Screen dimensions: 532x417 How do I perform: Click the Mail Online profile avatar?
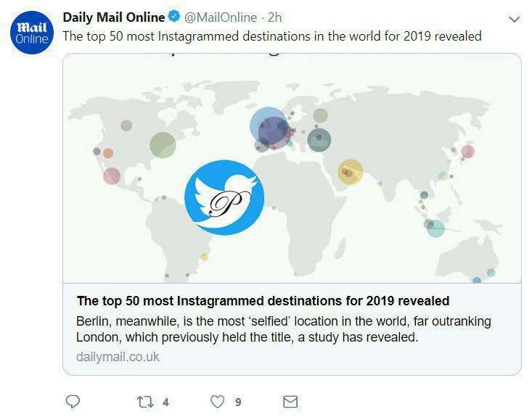(x=31, y=33)
